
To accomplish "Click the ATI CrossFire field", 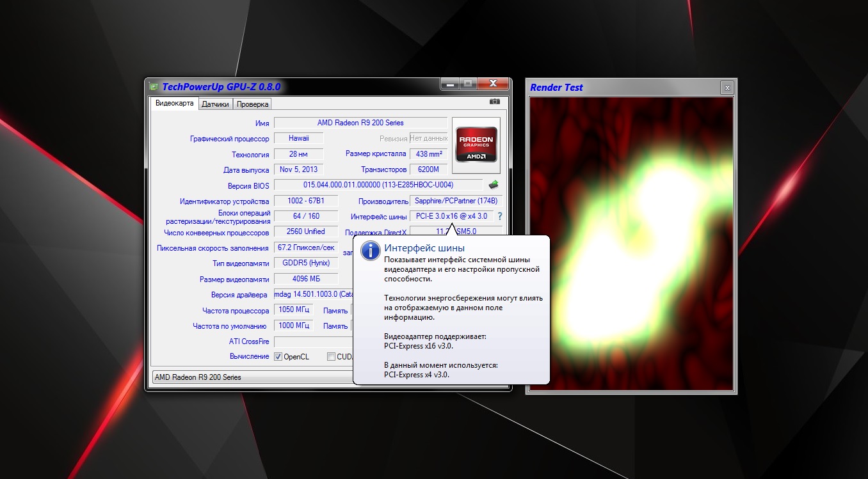I will 314,342.
